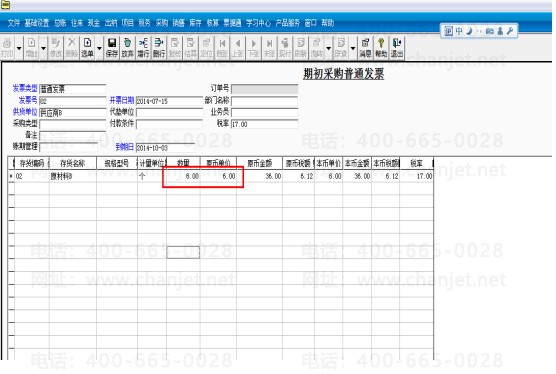Viewport: 556px width, 374px height.
Task: Click the person icon in IME bar
Action: point(500,31)
